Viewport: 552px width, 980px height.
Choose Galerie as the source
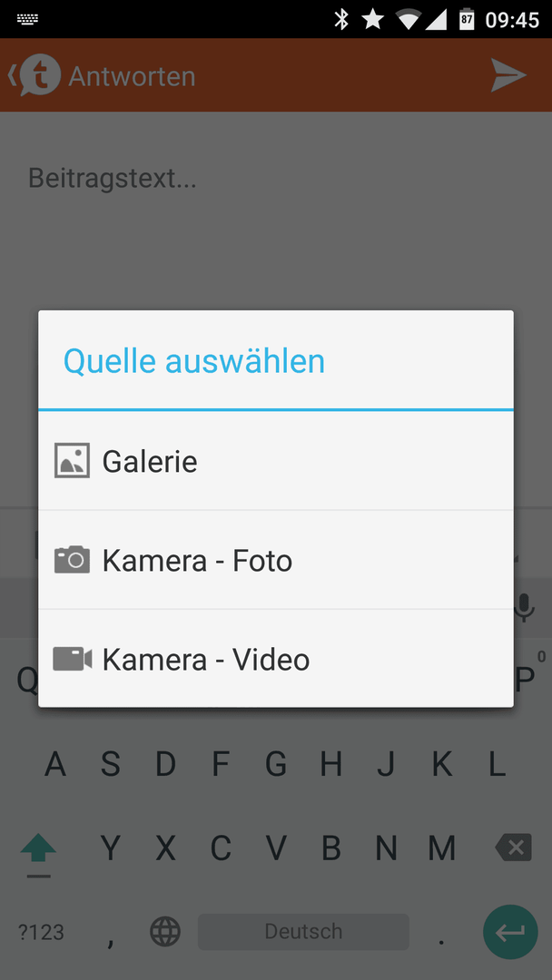point(276,461)
